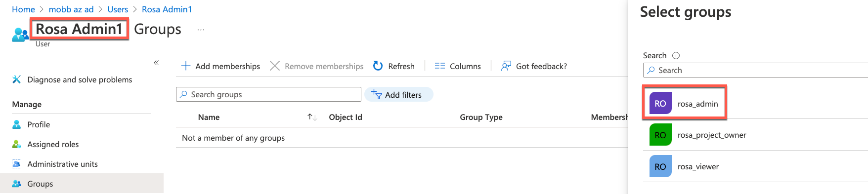The height and width of the screenshot is (194, 868).
Task: Click the Name column sort arrows
Action: coord(312,117)
